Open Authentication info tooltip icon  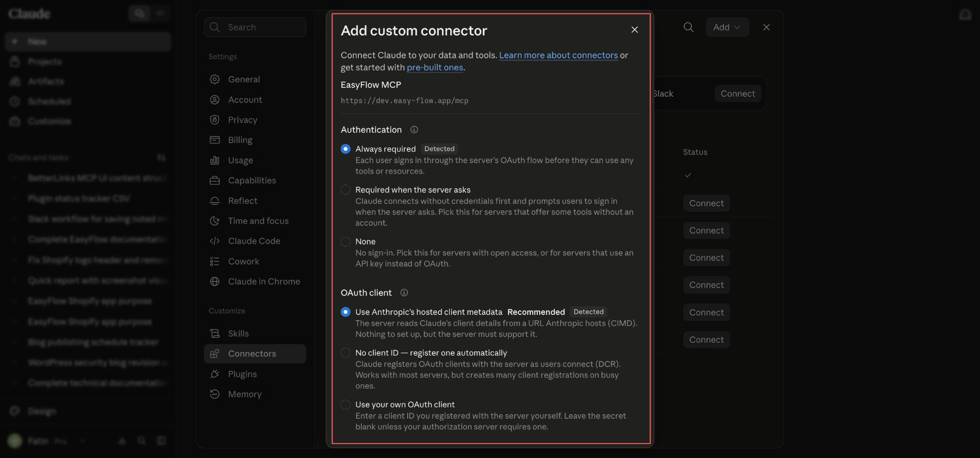click(414, 130)
